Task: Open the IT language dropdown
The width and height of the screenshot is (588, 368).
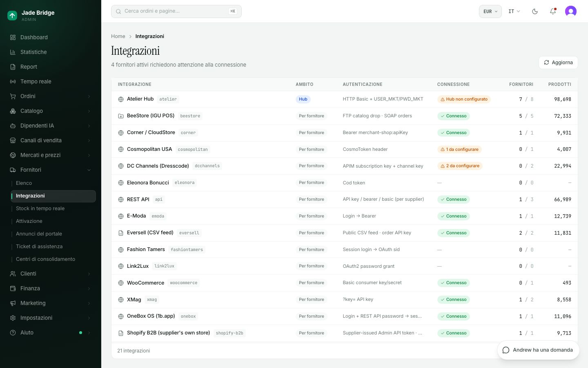Action: point(514,11)
